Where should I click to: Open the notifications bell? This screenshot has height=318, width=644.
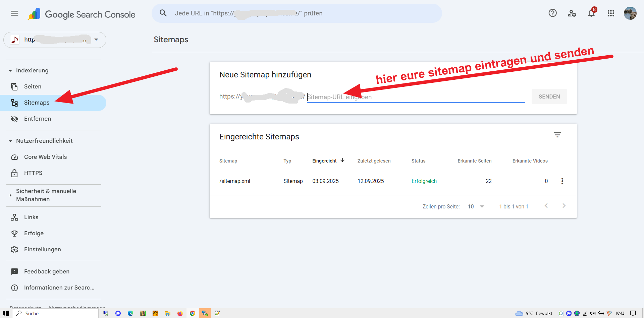coord(591,13)
